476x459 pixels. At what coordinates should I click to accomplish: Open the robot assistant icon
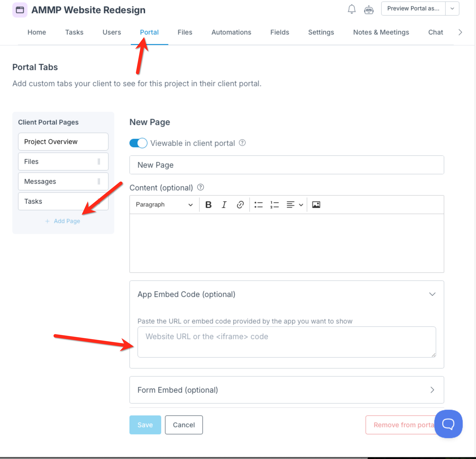tap(368, 10)
